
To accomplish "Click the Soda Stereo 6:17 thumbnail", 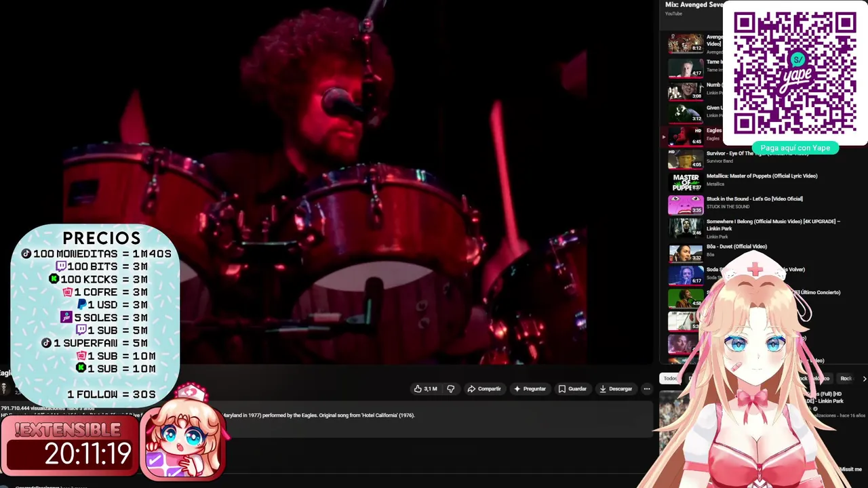I will [x=686, y=275].
